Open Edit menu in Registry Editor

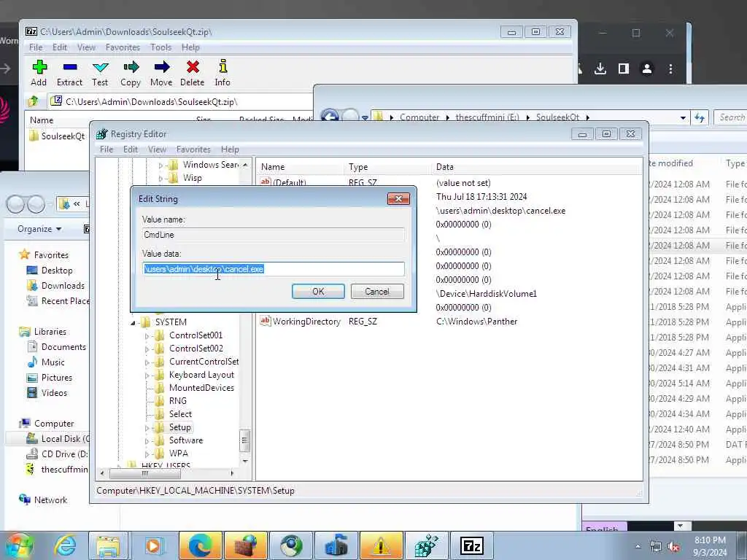(x=131, y=149)
